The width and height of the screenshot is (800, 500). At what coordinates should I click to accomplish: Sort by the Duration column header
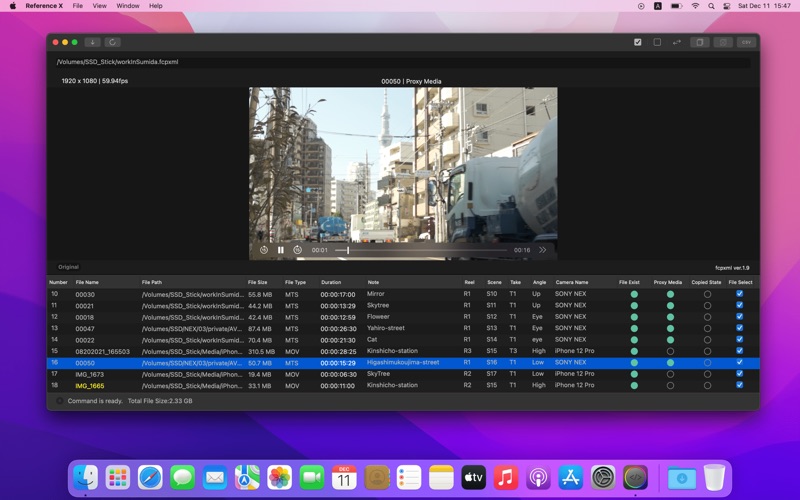pyautogui.click(x=330, y=282)
